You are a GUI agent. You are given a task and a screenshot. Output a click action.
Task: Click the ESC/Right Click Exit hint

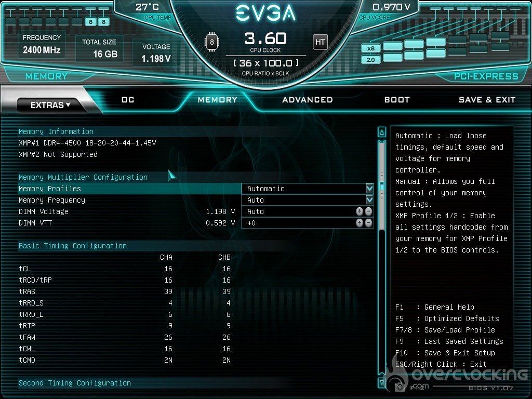(441, 364)
